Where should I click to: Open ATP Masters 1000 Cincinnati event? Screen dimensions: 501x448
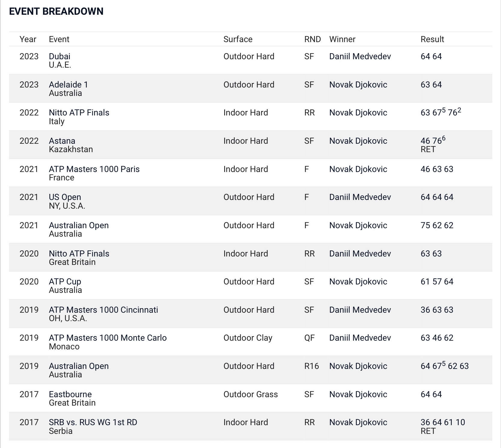tap(103, 310)
